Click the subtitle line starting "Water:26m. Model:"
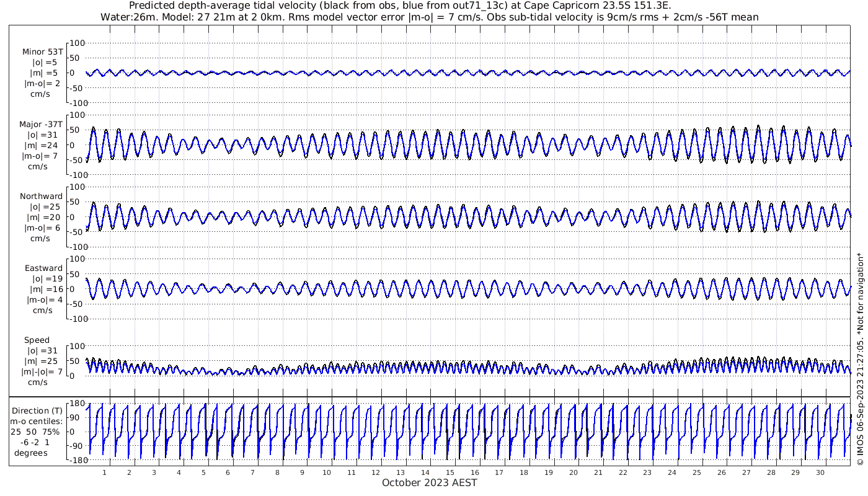This screenshot has height=496, width=868. click(x=429, y=17)
